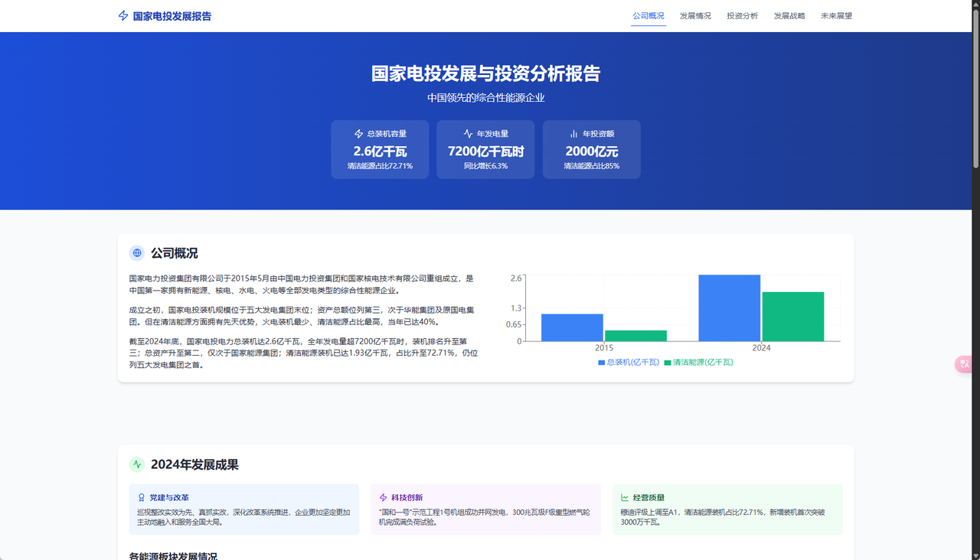Screen dimensions: 980x560
Task: Toggle the 总装机(亿千瓦) legend swatch
Action: pyautogui.click(x=601, y=363)
